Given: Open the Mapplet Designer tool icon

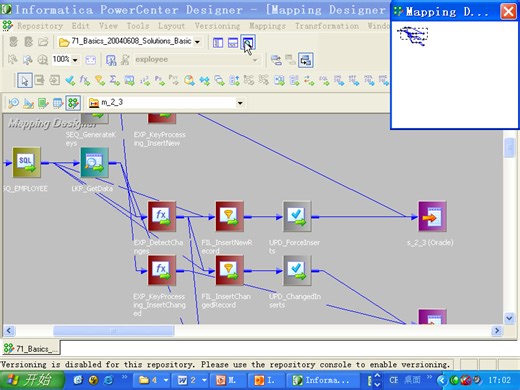Looking at the screenshot, I should tap(58, 103).
